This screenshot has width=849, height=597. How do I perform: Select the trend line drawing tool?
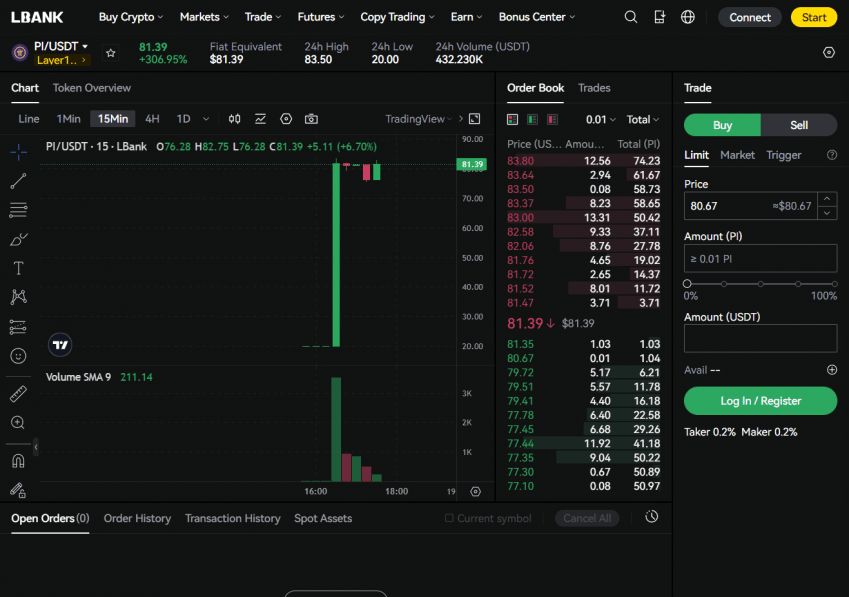pos(18,181)
